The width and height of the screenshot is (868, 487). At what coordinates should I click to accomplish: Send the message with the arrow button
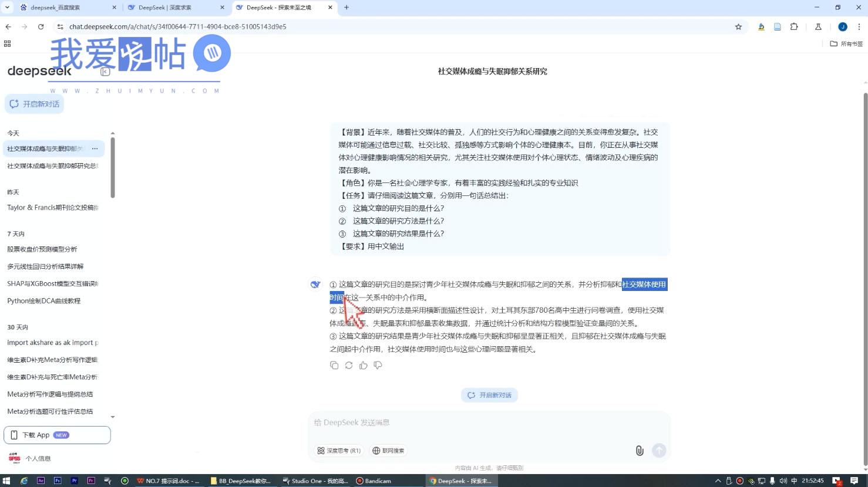(659, 450)
